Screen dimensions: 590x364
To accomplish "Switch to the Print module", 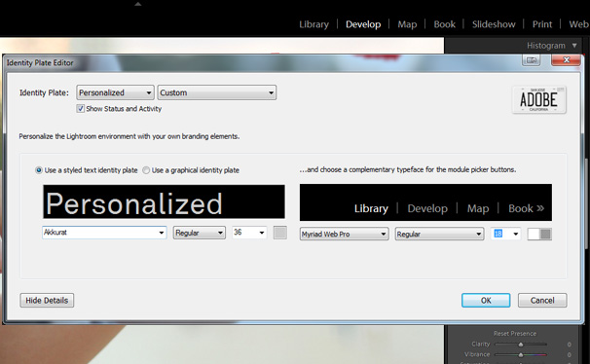I will click(x=542, y=24).
